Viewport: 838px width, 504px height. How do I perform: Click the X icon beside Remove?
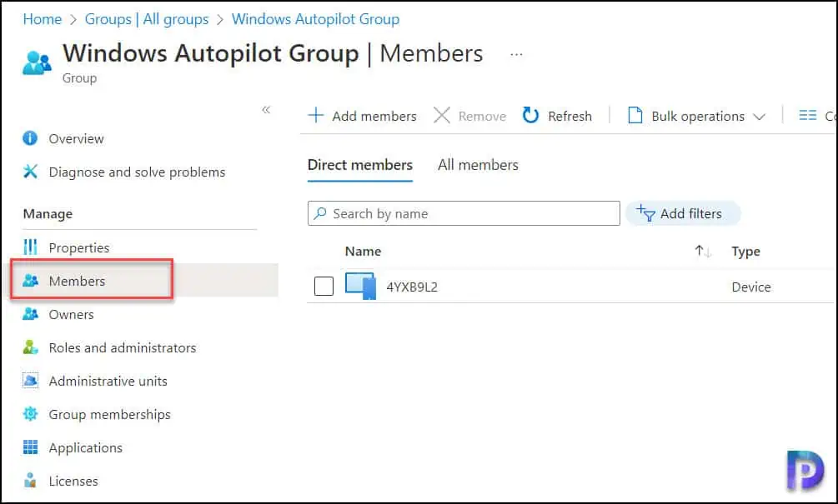(441, 115)
